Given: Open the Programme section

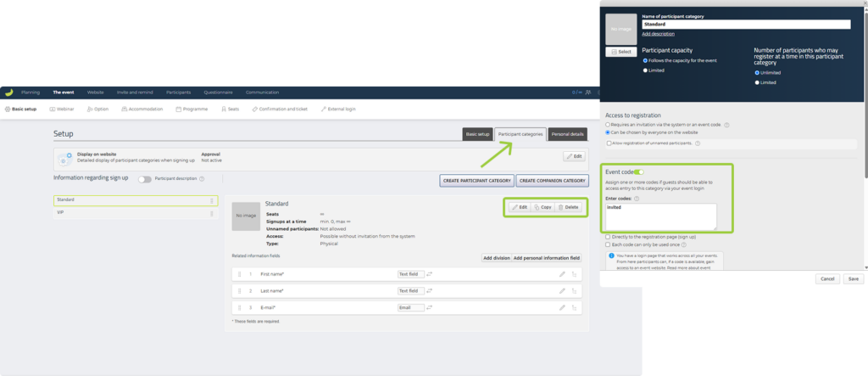Looking at the screenshot, I should click(192, 109).
